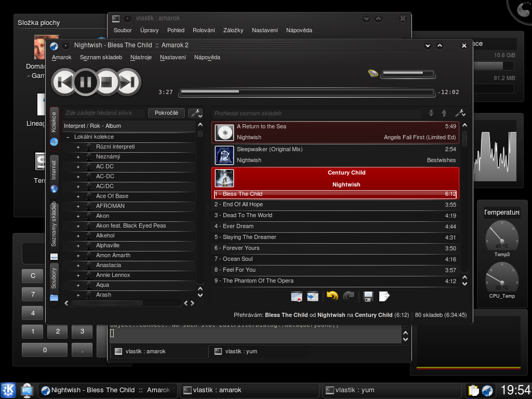Open the KDE application launcher
The image size is (532, 399).
pyautogui.click(x=8, y=390)
